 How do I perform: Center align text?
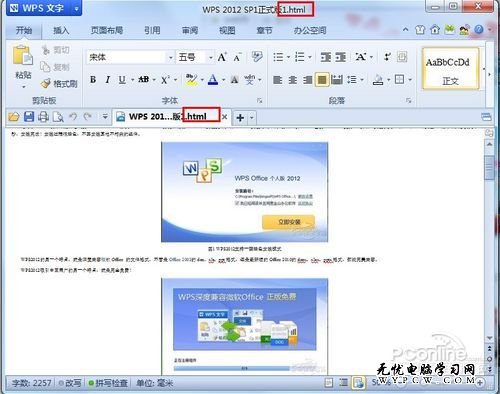point(293,80)
